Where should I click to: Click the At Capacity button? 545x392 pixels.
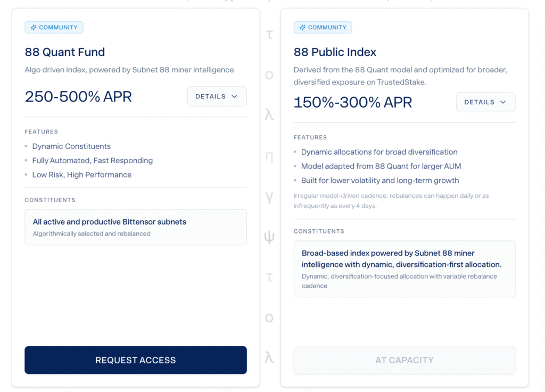404,360
